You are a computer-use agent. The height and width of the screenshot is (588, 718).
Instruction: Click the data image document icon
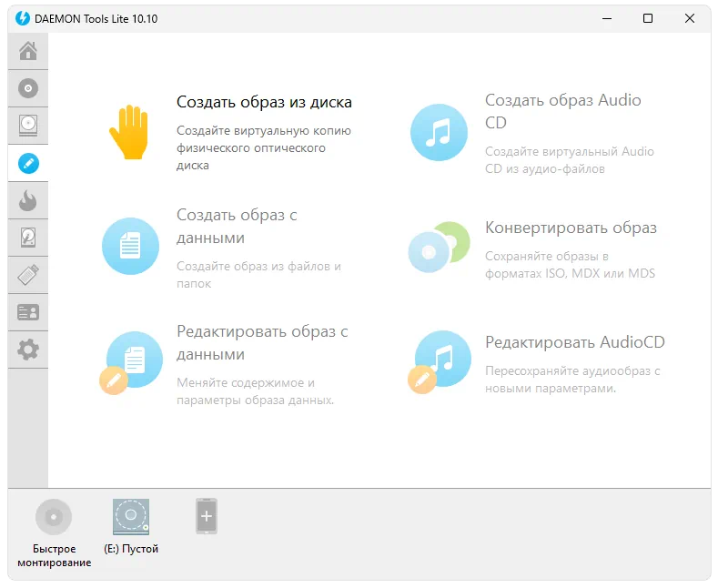[x=130, y=247]
